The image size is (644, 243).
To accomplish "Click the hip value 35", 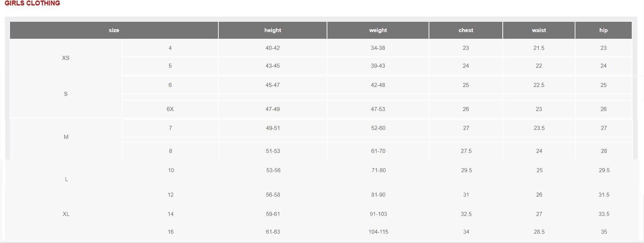I will (604, 232).
